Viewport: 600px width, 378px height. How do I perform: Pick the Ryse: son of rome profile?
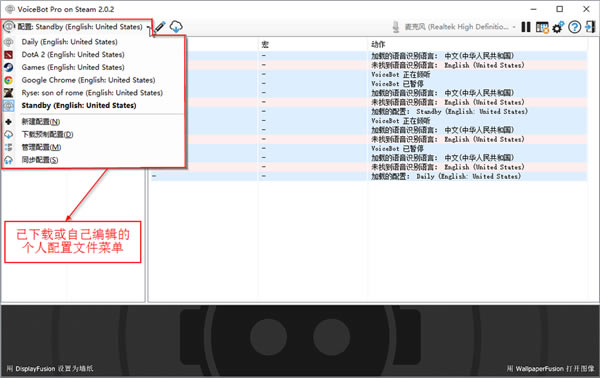(92, 93)
